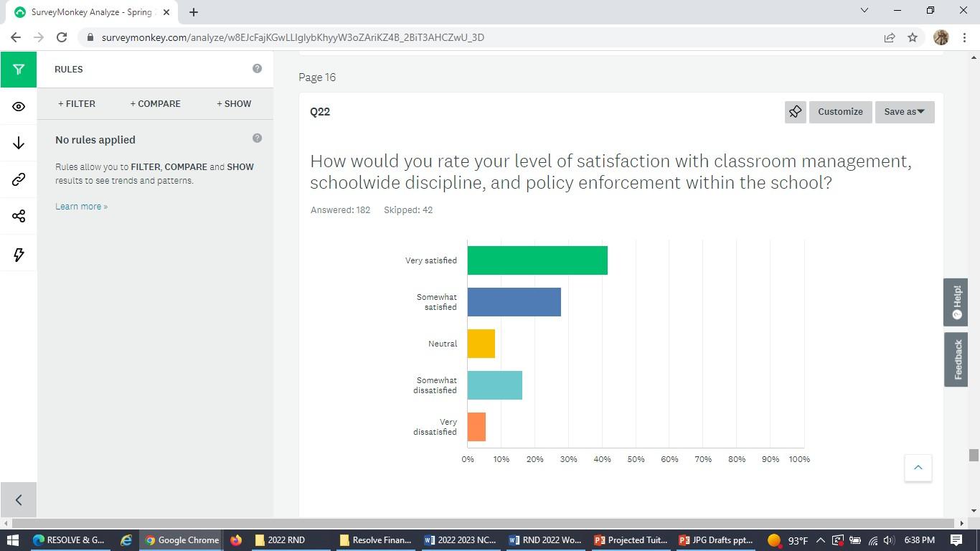Click help icon beside RULES heading
The height and width of the screenshot is (551, 980).
pos(257,69)
